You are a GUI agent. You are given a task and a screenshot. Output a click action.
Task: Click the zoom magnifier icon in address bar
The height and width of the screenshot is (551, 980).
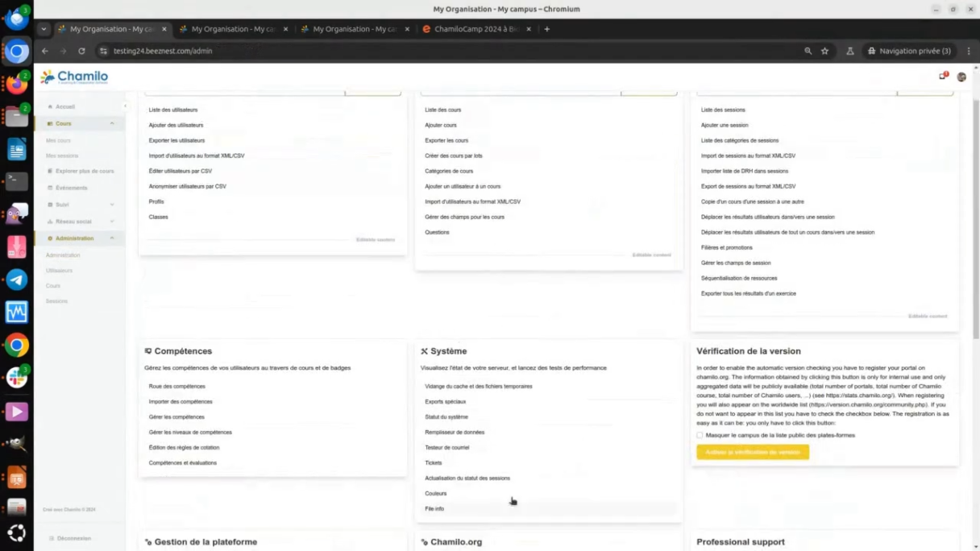coord(808,51)
